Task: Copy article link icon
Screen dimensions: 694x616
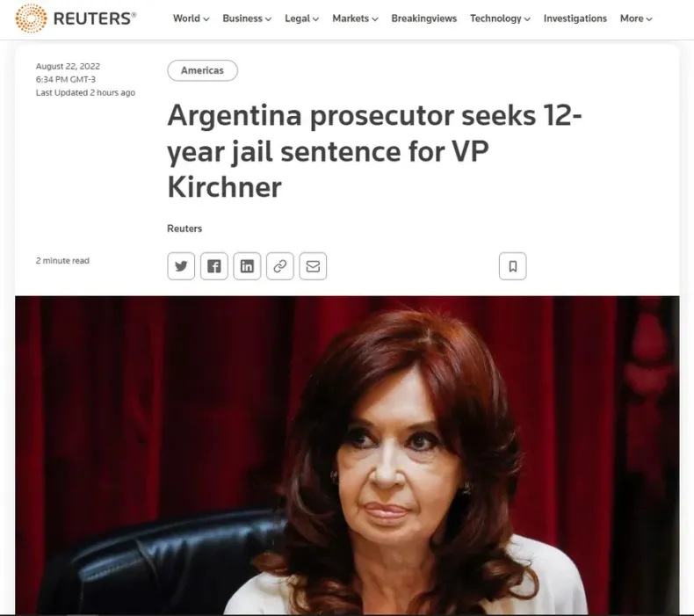Action: 279,266
